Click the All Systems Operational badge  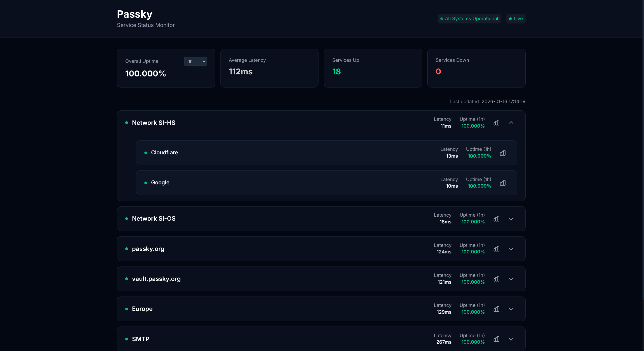[469, 19]
